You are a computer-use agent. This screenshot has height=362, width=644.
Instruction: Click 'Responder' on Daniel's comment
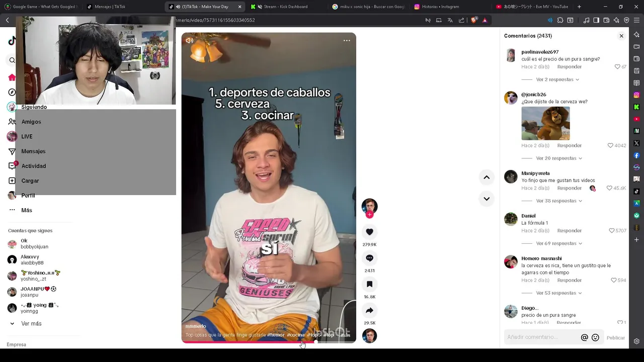pyautogui.click(x=569, y=230)
